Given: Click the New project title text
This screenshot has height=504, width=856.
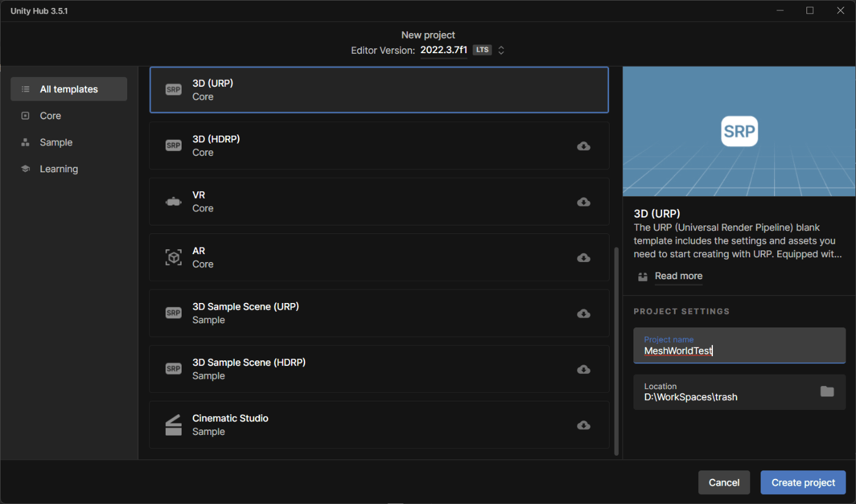Looking at the screenshot, I should click(428, 35).
